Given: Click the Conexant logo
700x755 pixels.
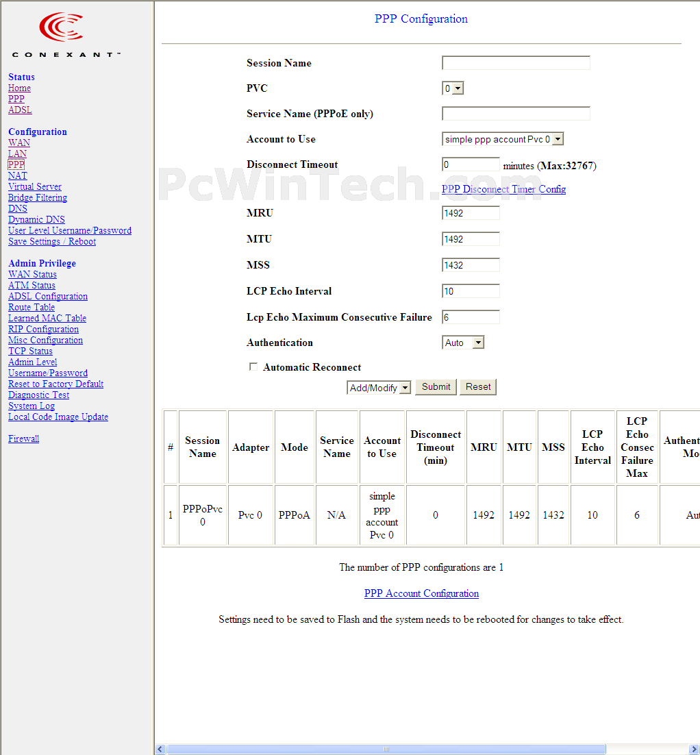Looking at the screenshot, I should [x=65, y=35].
